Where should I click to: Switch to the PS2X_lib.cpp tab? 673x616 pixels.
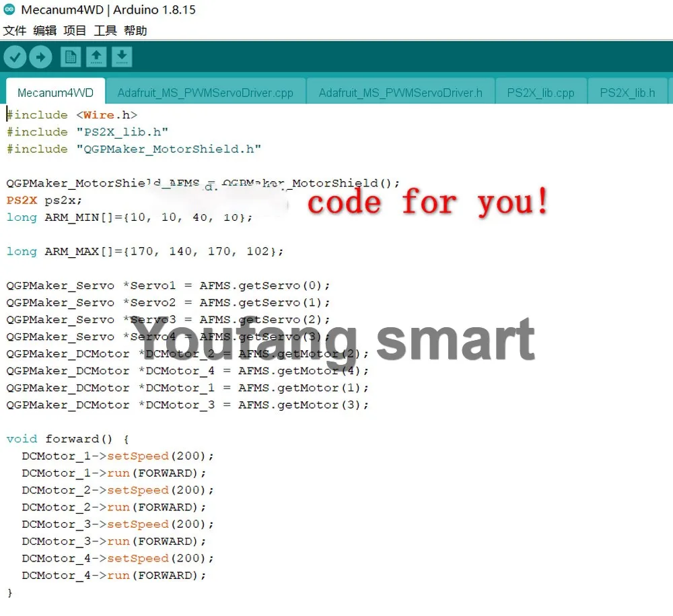coord(541,92)
